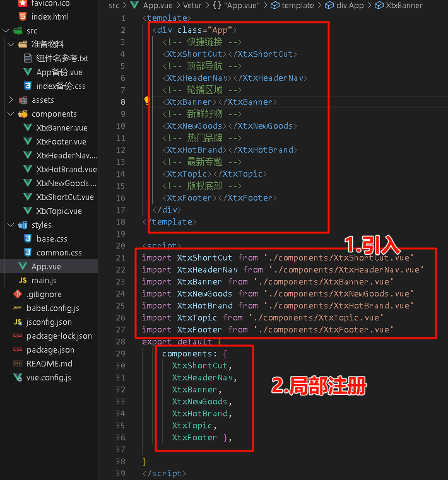This screenshot has width=448, height=480.
Task: Click the Vue icon beside XtxHotBrand.vue
Action: point(28,169)
